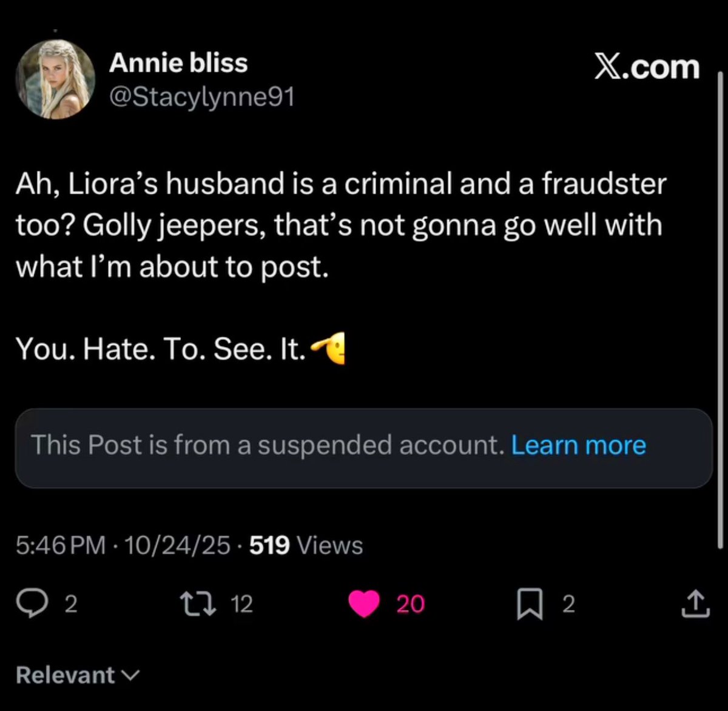Click the 5:46 PM timestamp
This screenshot has height=711, width=728.
61,545
